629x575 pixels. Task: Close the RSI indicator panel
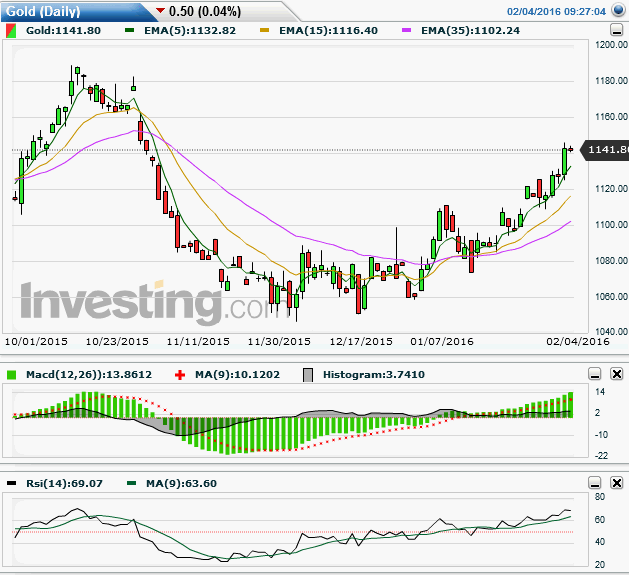617,483
